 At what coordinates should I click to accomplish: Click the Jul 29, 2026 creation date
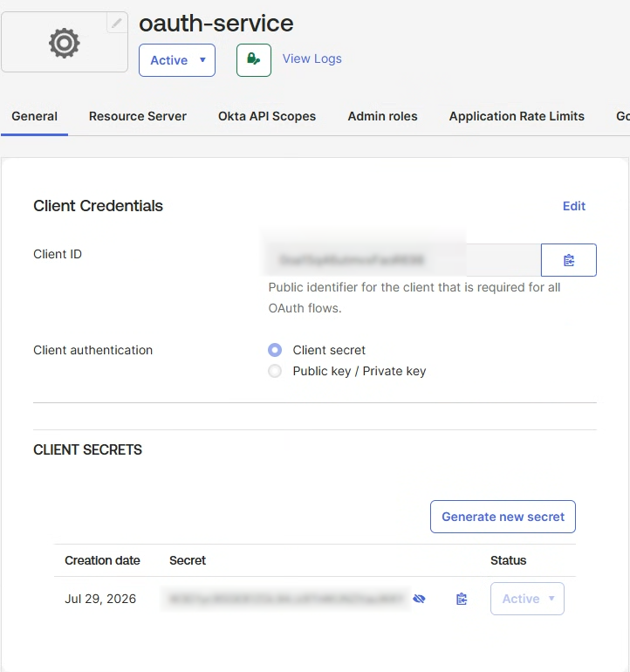100,599
